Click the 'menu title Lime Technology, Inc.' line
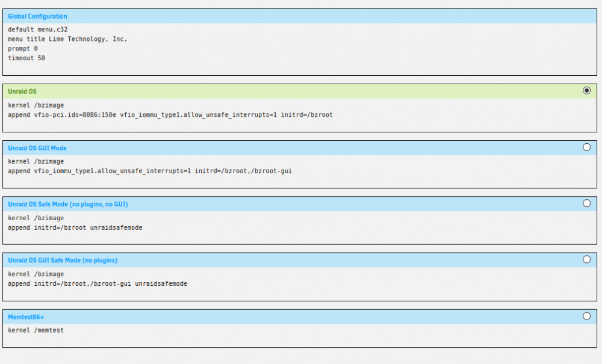Screen dimensions: 602x364 (67, 39)
